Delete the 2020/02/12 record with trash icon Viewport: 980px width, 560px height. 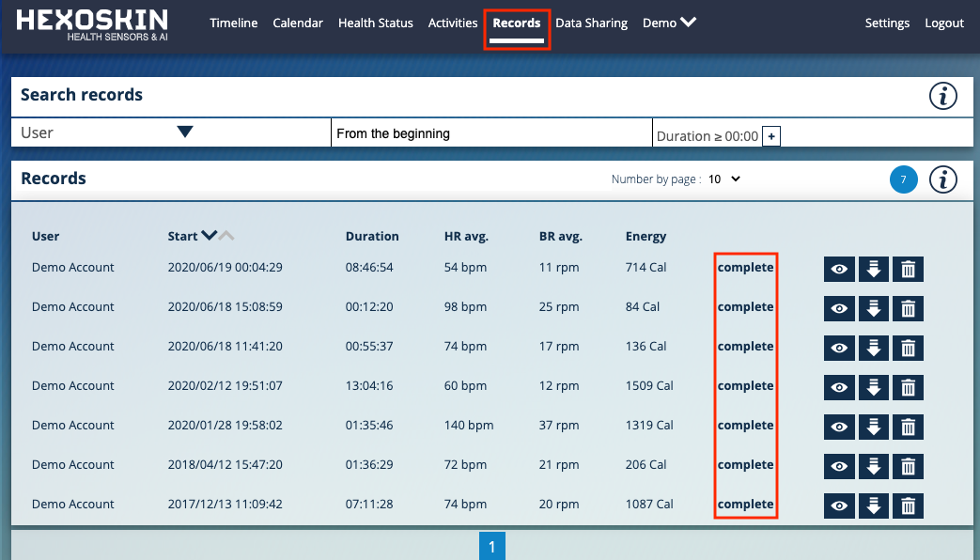click(x=907, y=387)
